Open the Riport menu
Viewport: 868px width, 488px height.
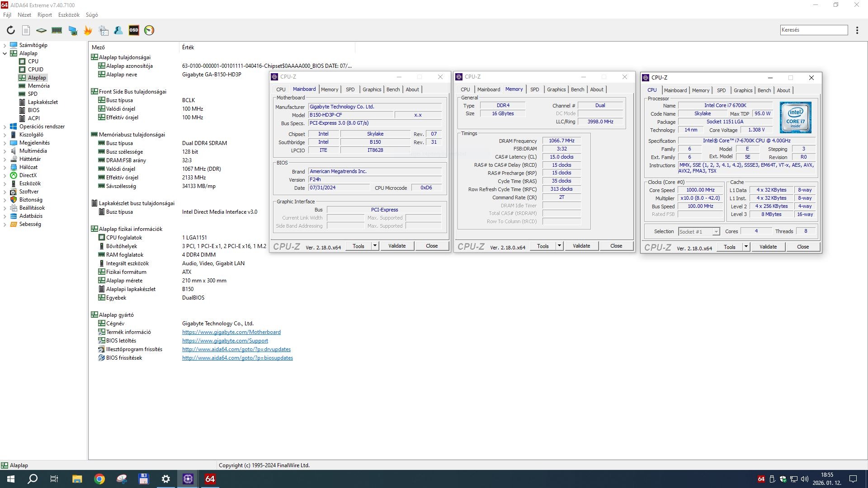44,15
